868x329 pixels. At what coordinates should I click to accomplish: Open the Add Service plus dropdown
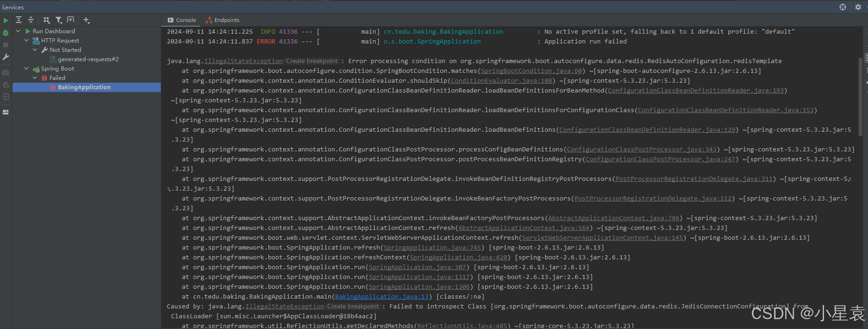point(86,20)
